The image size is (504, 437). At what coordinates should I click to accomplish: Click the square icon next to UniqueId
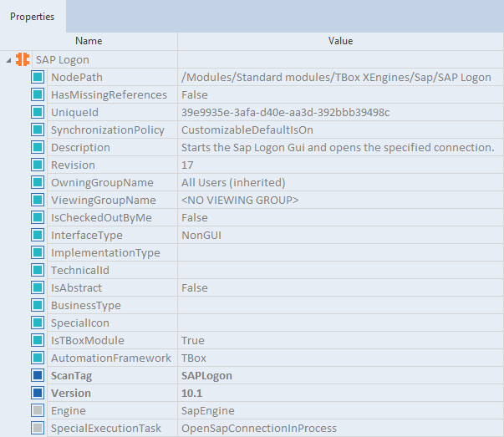38,112
